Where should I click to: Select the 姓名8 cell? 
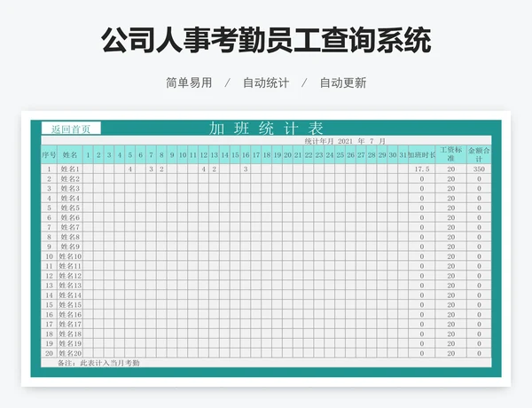pyautogui.click(x=70, y=237)
